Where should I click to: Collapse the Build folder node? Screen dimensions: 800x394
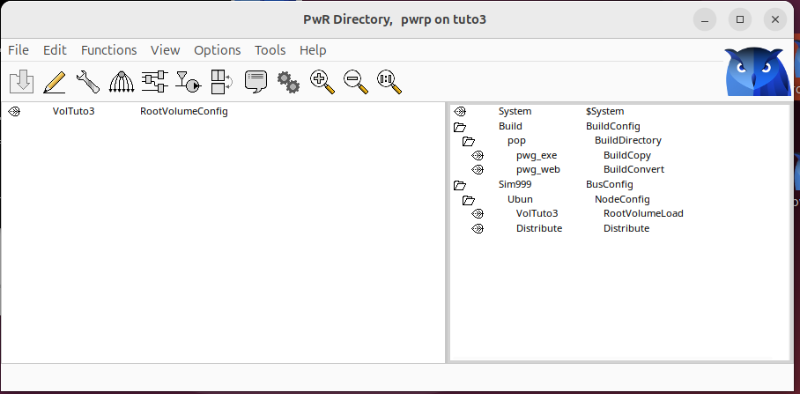(460, 127)
